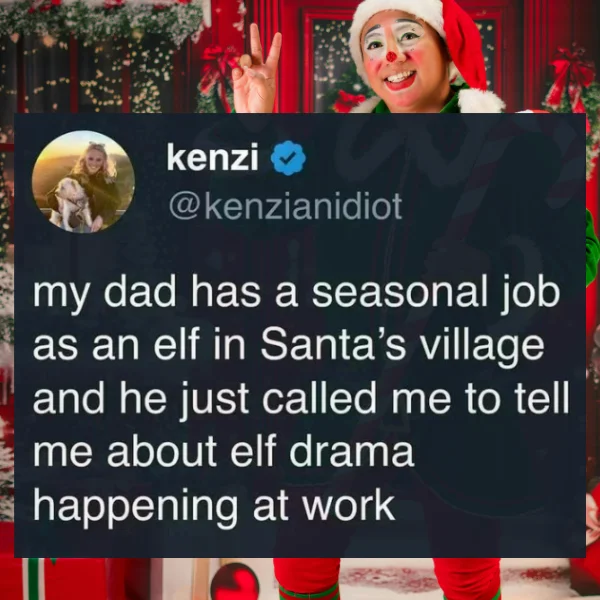Viewport: 600px width, 600px height.
Task: Click the dog in the profile photo
Action: [x=70, y=204]
